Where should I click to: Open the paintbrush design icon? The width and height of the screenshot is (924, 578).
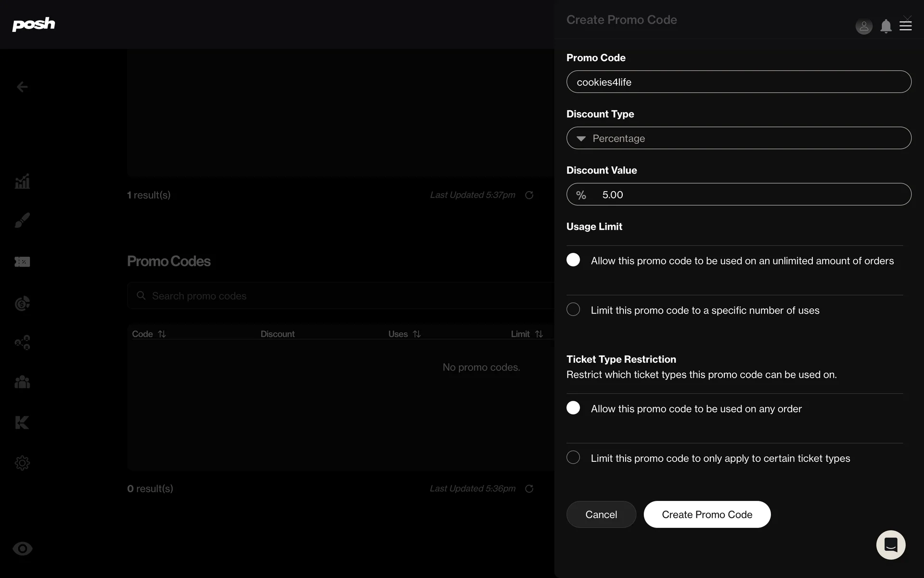(x=22, y=220)
